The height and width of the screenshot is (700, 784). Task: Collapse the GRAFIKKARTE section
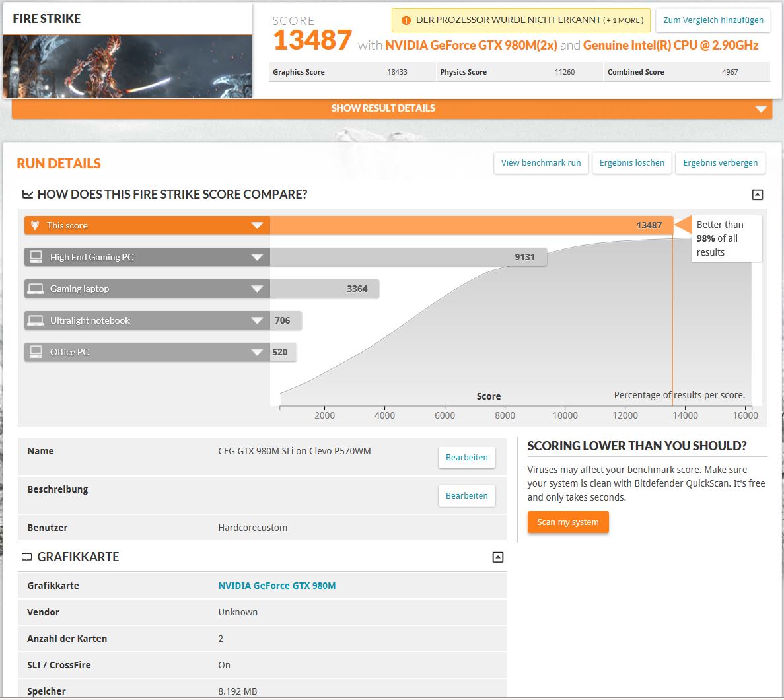[498, 557]
